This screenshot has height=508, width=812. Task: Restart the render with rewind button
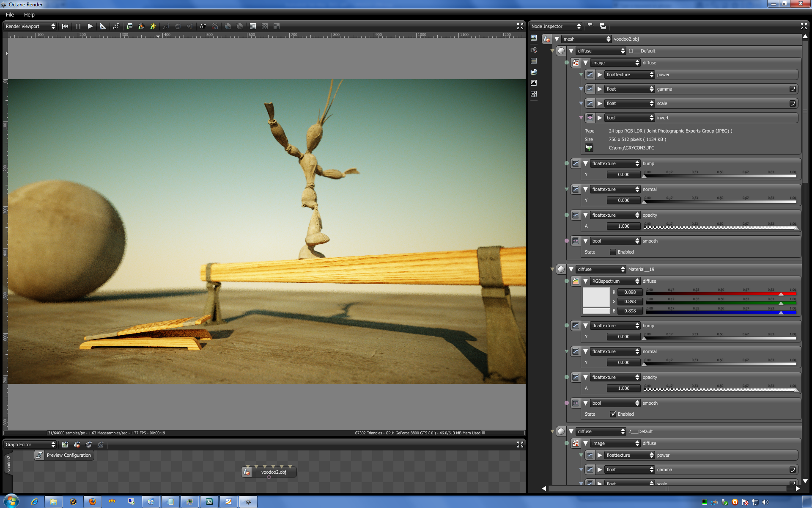(x=65, y=26)
